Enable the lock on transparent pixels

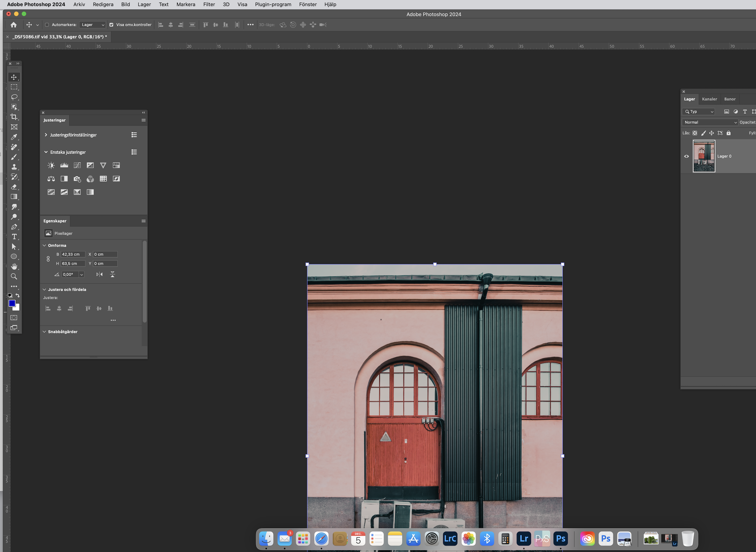(x=695, y=133)
